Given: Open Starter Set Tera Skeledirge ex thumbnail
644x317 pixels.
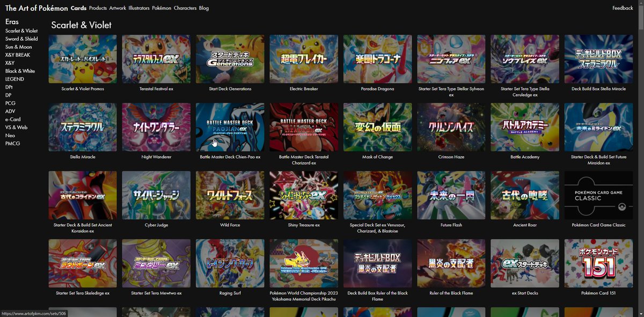Looking at the screenshot, I should [83, 263].
